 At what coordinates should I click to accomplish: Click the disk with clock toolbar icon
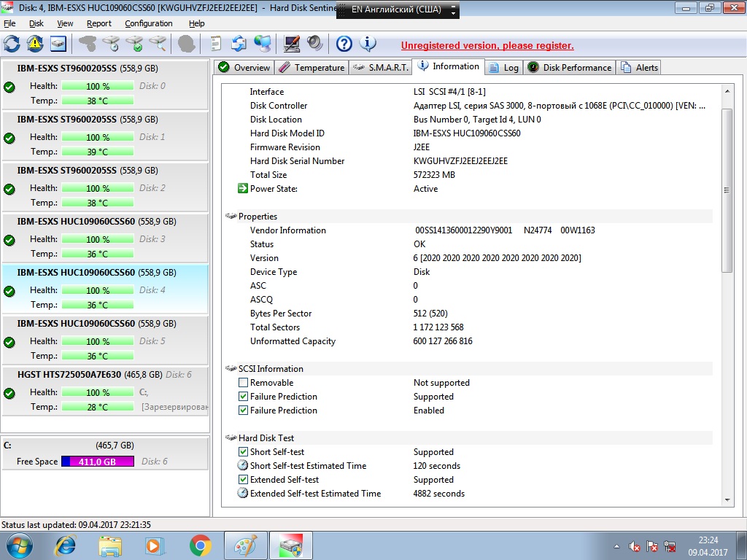112,44
